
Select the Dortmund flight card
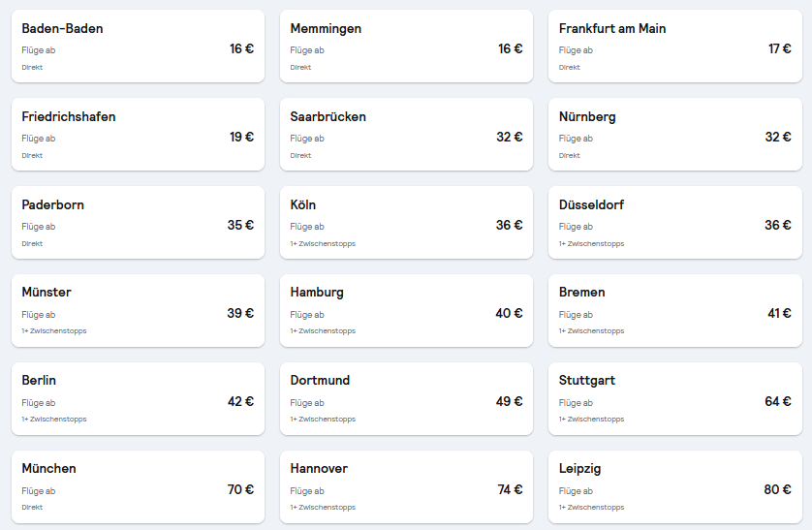(x=406, y=398)
